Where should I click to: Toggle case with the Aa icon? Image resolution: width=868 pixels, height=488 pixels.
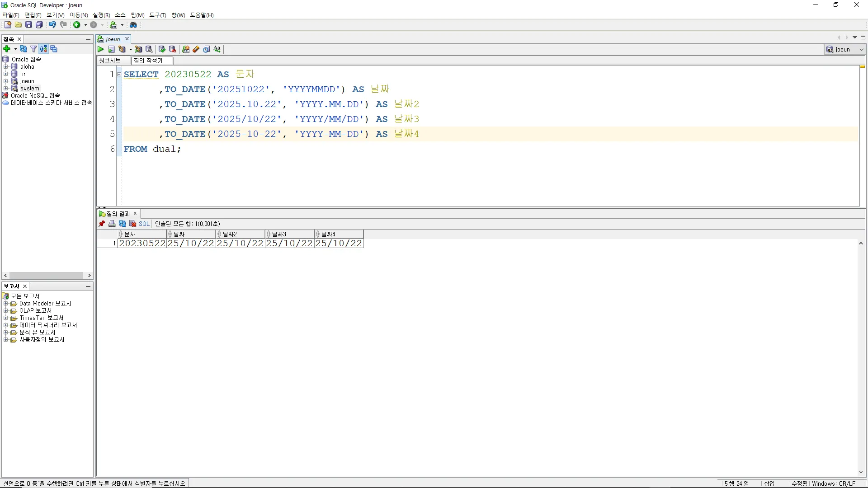(x=217, y=49)
